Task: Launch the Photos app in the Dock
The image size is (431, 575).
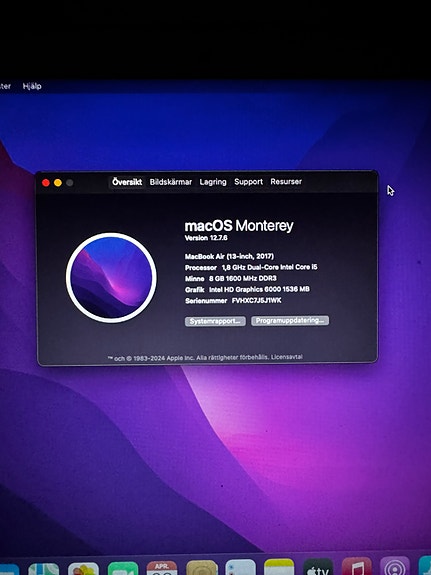Action: (x=83, y=569)
